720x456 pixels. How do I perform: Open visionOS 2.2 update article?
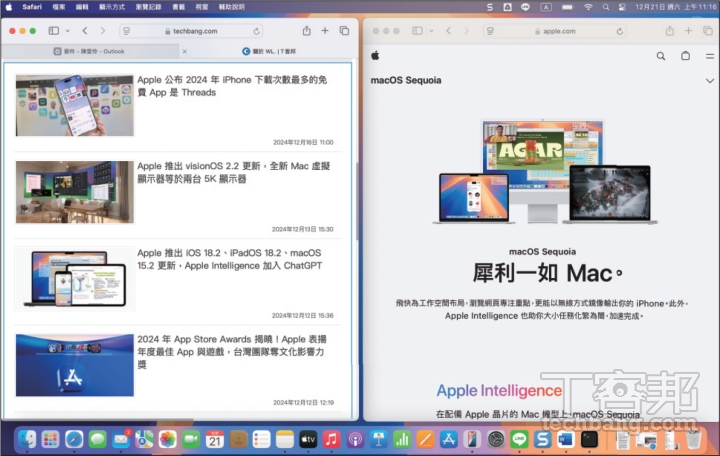(234, 172)
